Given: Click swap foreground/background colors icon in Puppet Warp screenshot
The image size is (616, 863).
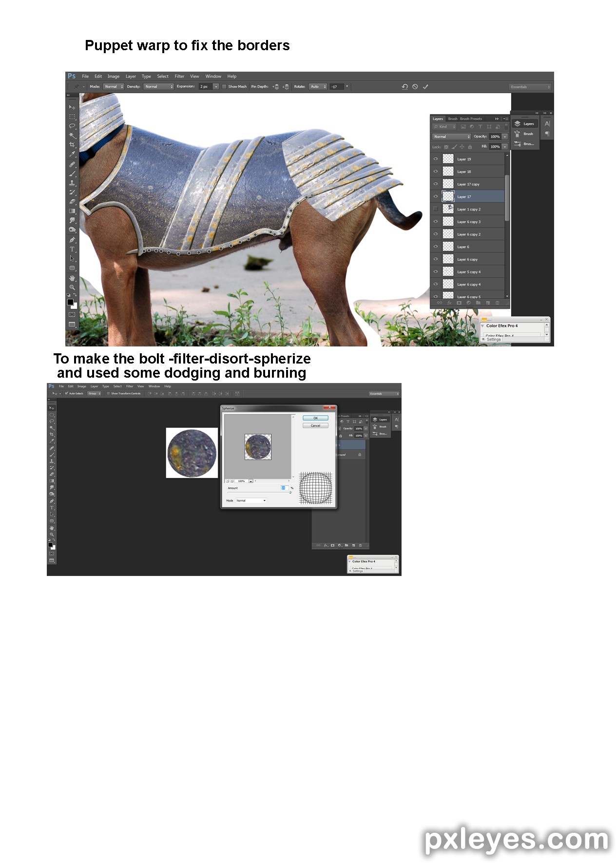Looking at the screenshot, I should point(75,295).
